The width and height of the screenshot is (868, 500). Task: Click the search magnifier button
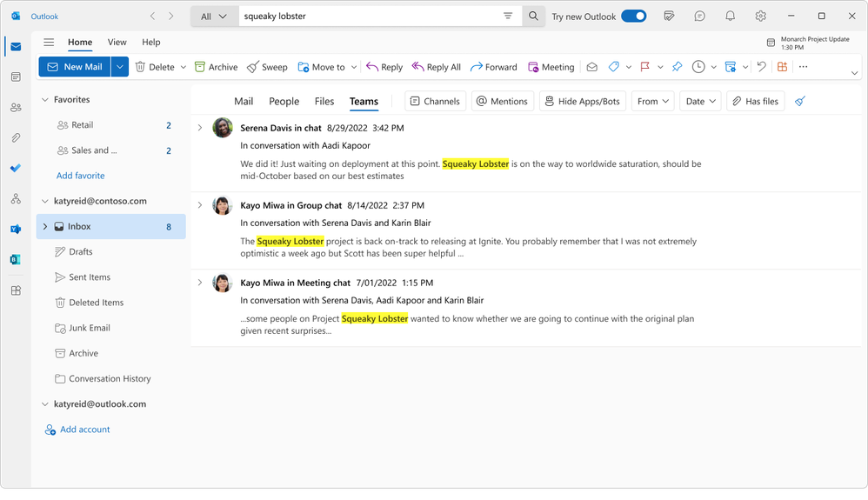click(533, 16)
